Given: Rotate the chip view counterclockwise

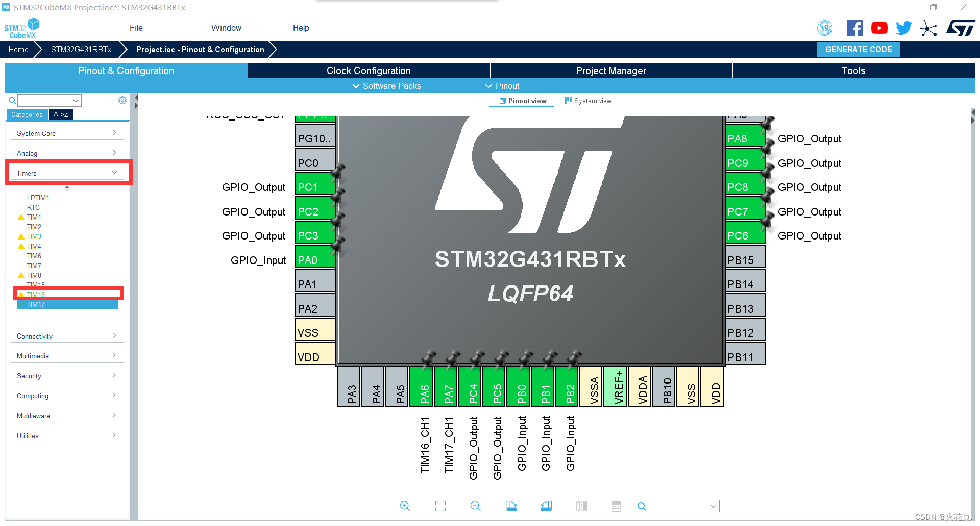Looking at the screenshot, I should pyautogui.click(x=546, y=506).
